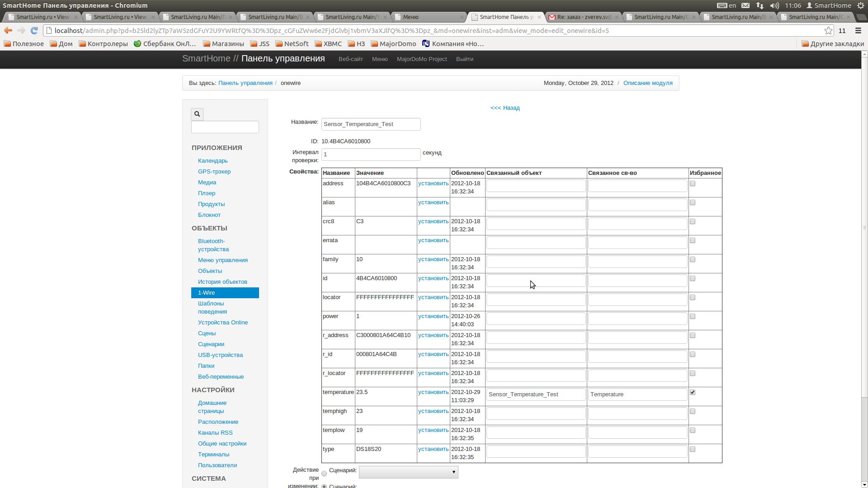Open the system gear icon in the top panel
Image resolution: width=868 pixels, height=488 pixels.
coord(861,5)
